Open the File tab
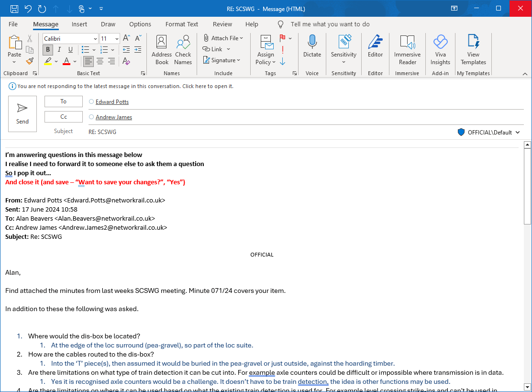 coord(13,24)
